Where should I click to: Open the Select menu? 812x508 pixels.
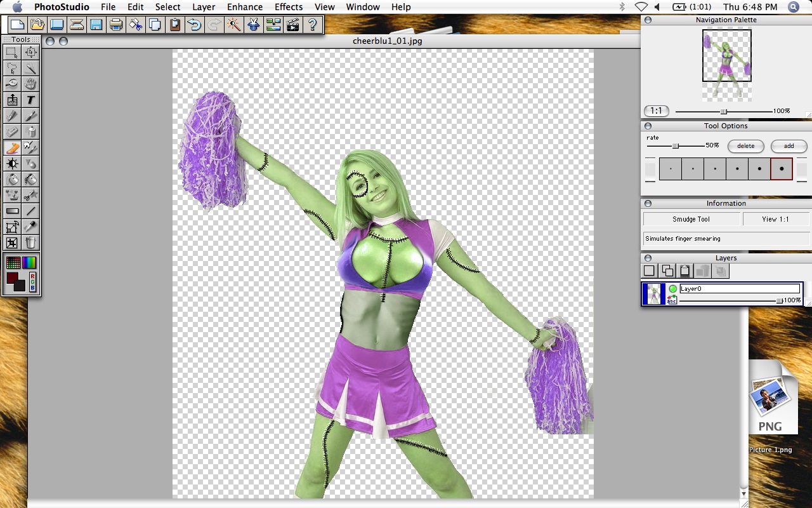pyautogui.click(x=168, y=7)
